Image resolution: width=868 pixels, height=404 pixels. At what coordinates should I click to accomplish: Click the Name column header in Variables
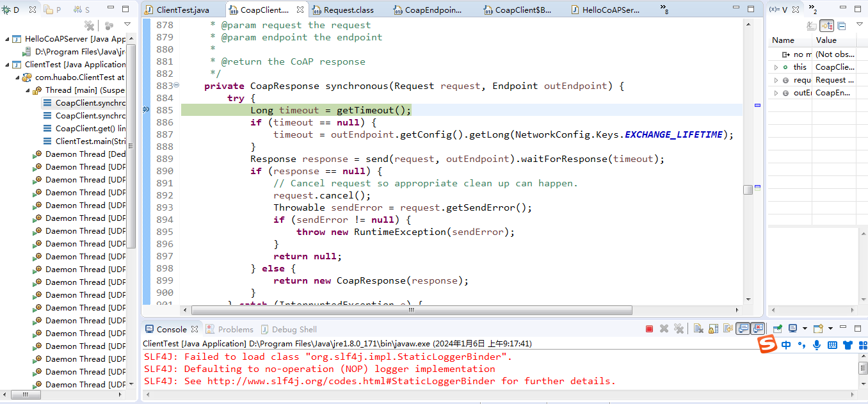click(x=790, y=40)
